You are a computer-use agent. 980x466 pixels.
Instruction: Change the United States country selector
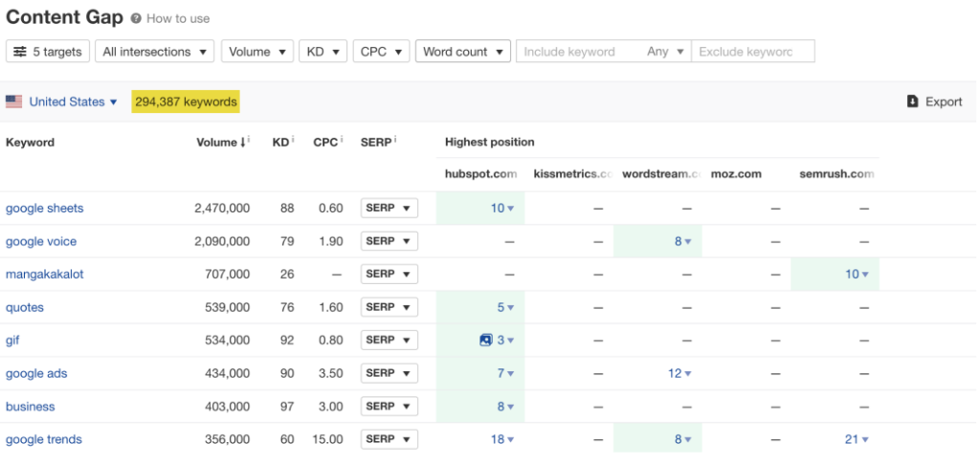(x=73, y=101)
